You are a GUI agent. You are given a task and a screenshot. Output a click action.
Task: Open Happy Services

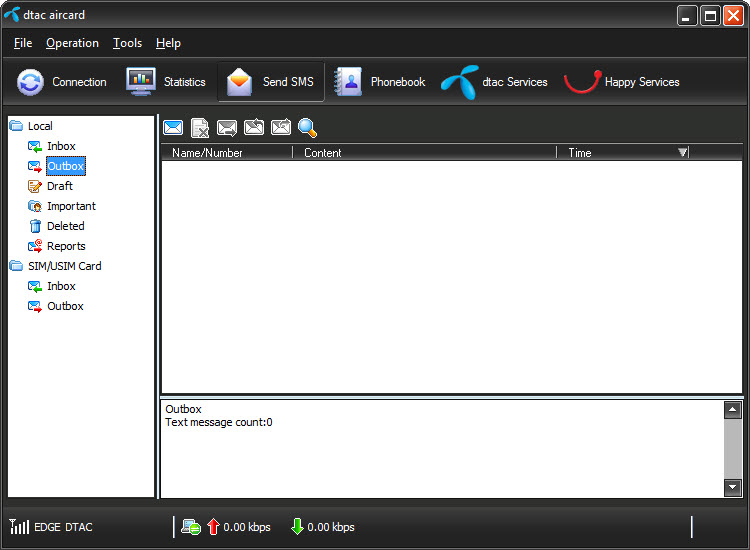(x=621, y=82)
